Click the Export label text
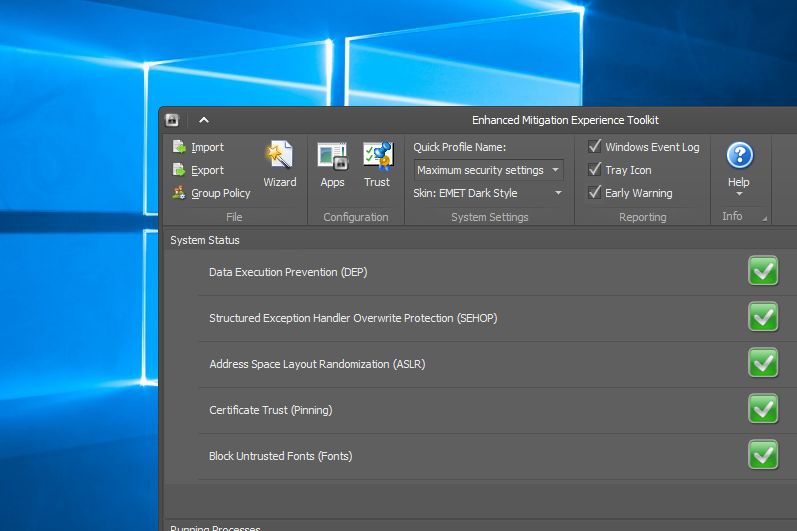 207,170
